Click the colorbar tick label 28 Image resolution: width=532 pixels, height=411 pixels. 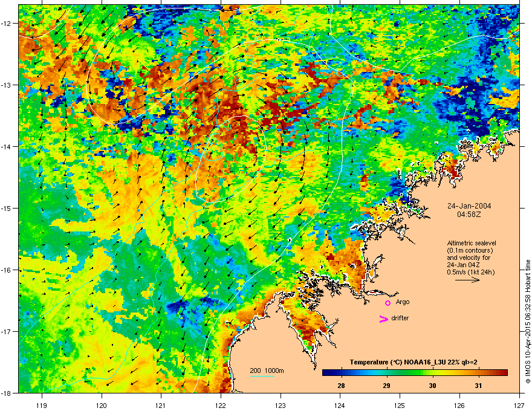click(341, 386)
